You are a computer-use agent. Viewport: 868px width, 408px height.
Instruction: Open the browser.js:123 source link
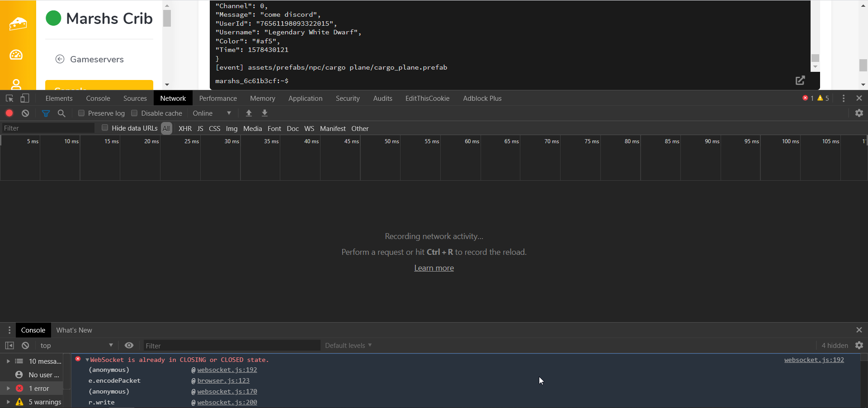click(x=223, y=380)
